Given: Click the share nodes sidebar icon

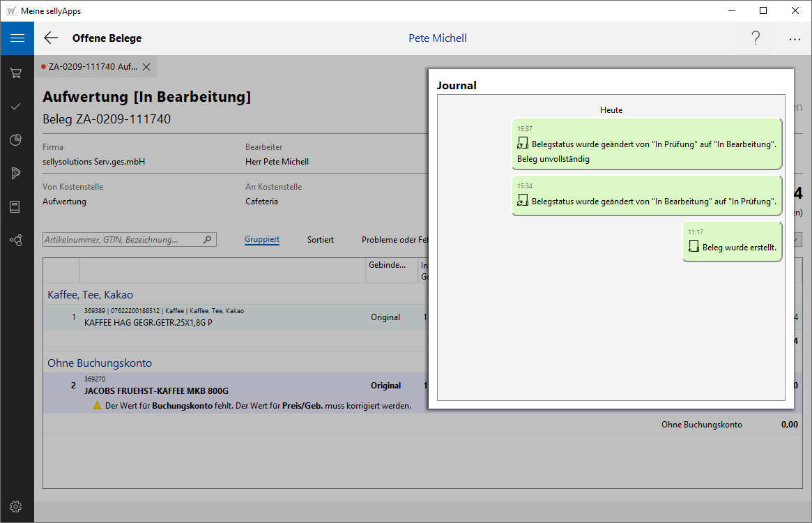Looking at the screenshot, I should tap(15, 241).
